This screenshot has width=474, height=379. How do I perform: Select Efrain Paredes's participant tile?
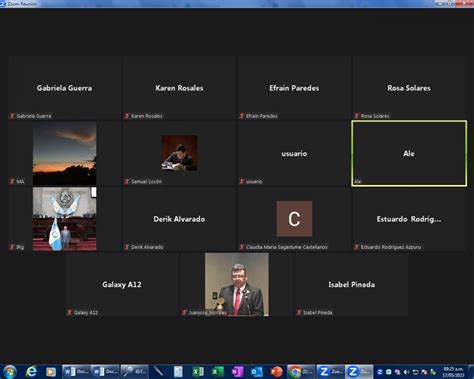tap(294, 88)
